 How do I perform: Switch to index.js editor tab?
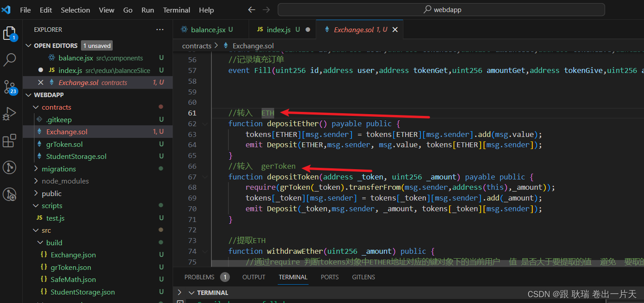(282, 30)
